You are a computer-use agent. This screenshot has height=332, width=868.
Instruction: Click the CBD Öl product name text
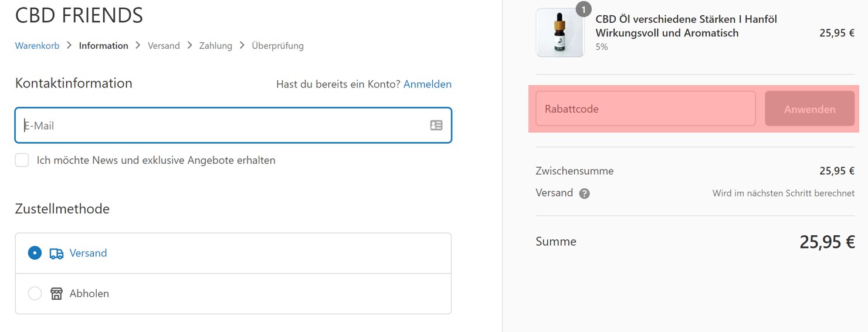point(686,26)
